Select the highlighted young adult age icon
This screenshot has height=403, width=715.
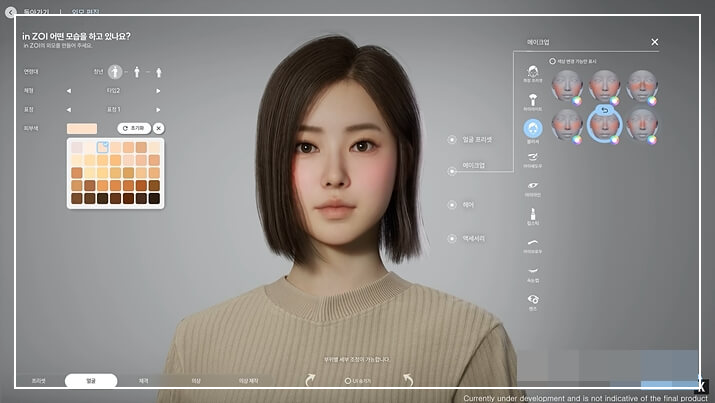click(115, 72)
